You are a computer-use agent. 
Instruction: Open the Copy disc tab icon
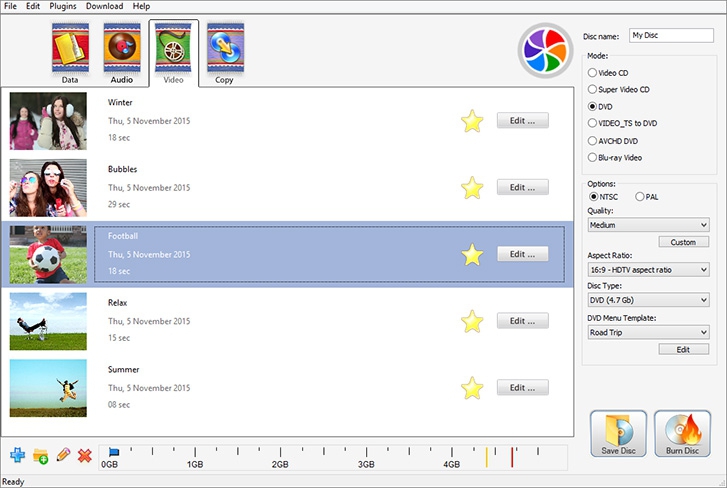225,48
